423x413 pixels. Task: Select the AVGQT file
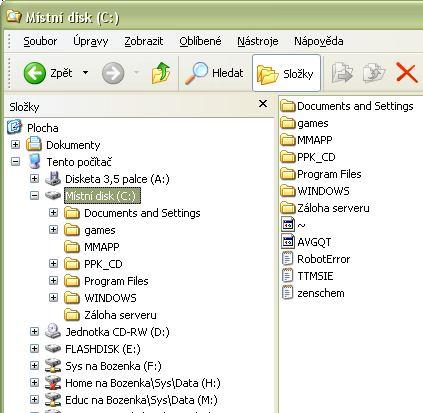pyautogui.click(x=306, y=242)
